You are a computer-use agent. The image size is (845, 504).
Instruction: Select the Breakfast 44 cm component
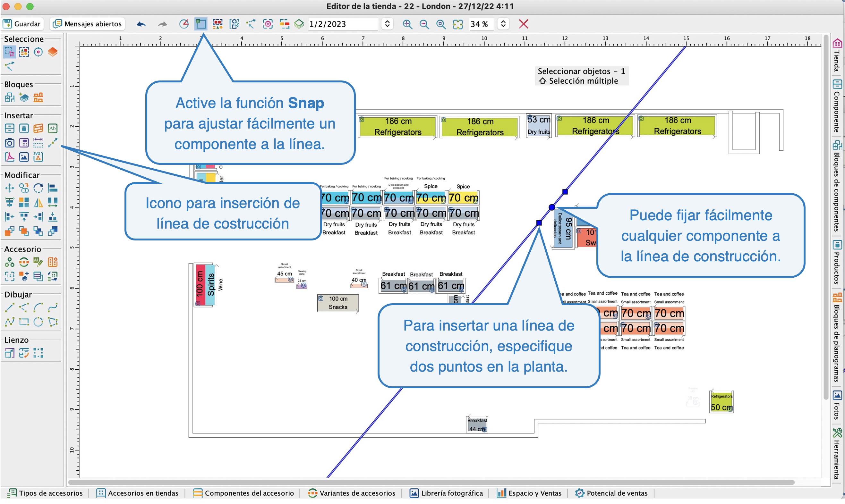click(x=477, y=425)
